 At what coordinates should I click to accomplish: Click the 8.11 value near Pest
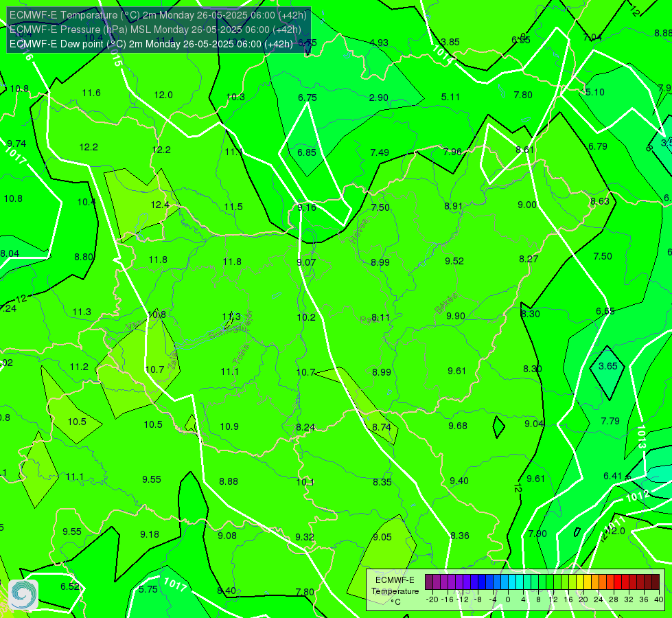(x=380, y=317)
